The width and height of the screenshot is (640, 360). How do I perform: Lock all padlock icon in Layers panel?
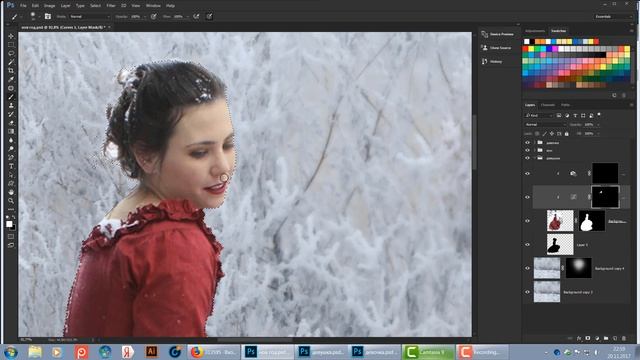[567, 133]
